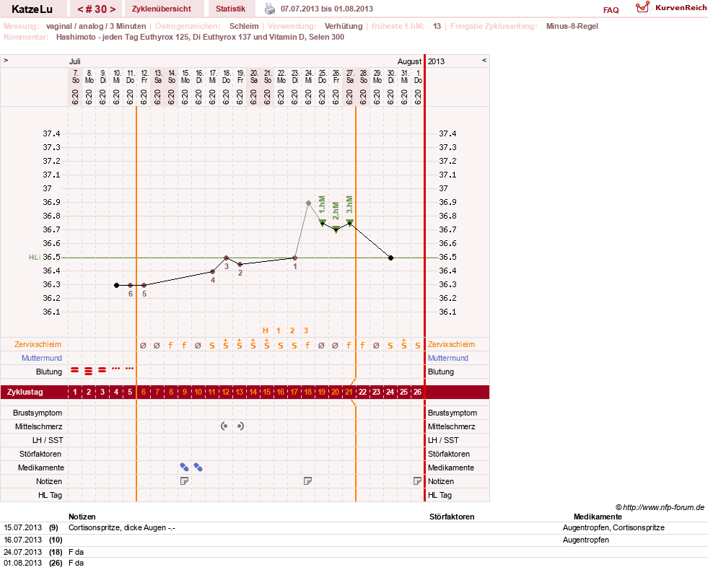708x588 pixels.
Task: Click the note row dated 01.08.2013
Action: (x=354, y=563)
